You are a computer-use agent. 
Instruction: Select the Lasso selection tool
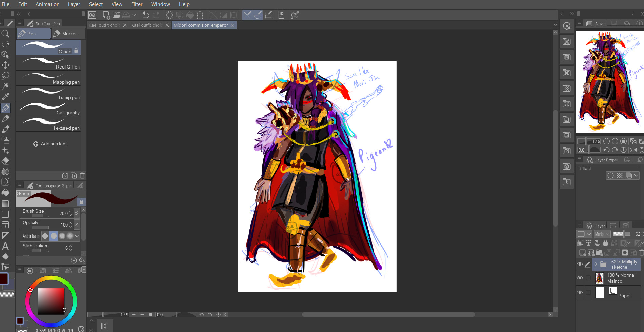coord(5,76)
